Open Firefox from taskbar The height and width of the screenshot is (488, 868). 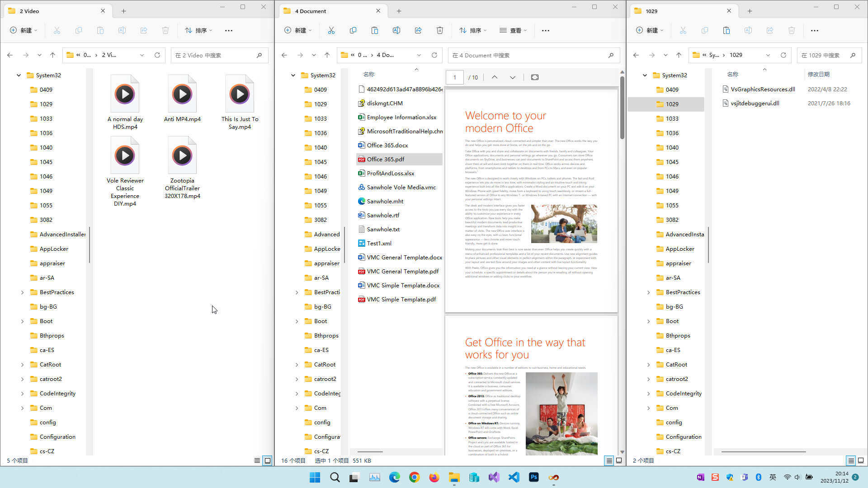pyautogui.click(x=434, y=477)
